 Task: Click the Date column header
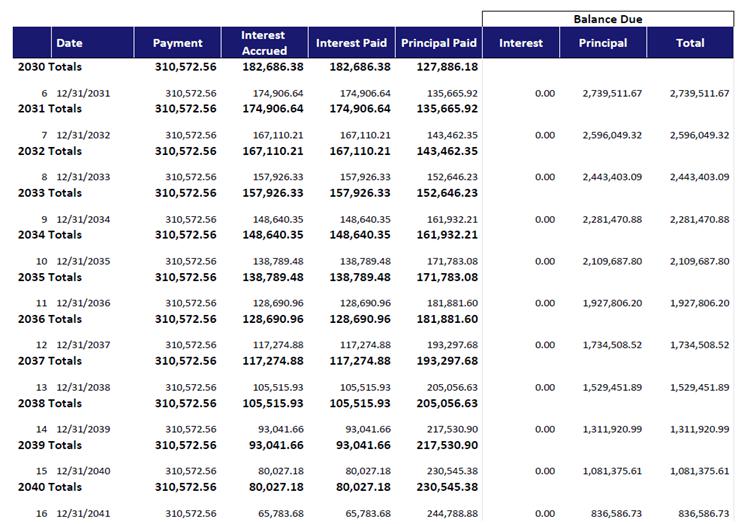[69, 43]
